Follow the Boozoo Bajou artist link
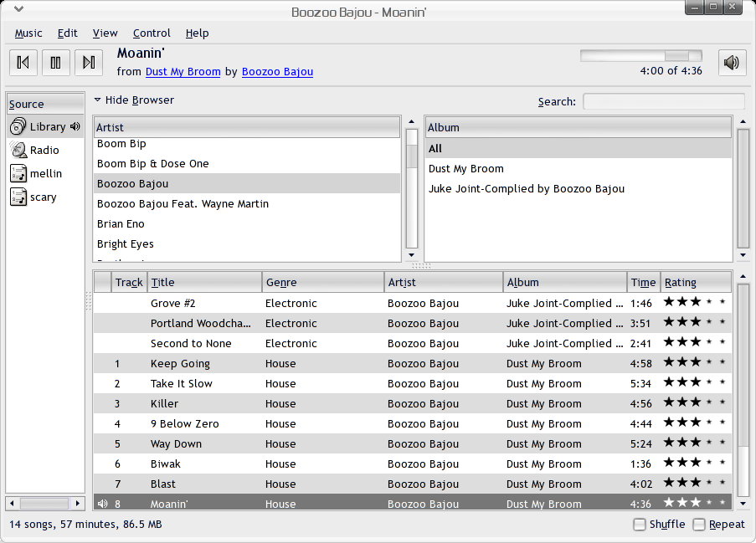 coord(277,72)
